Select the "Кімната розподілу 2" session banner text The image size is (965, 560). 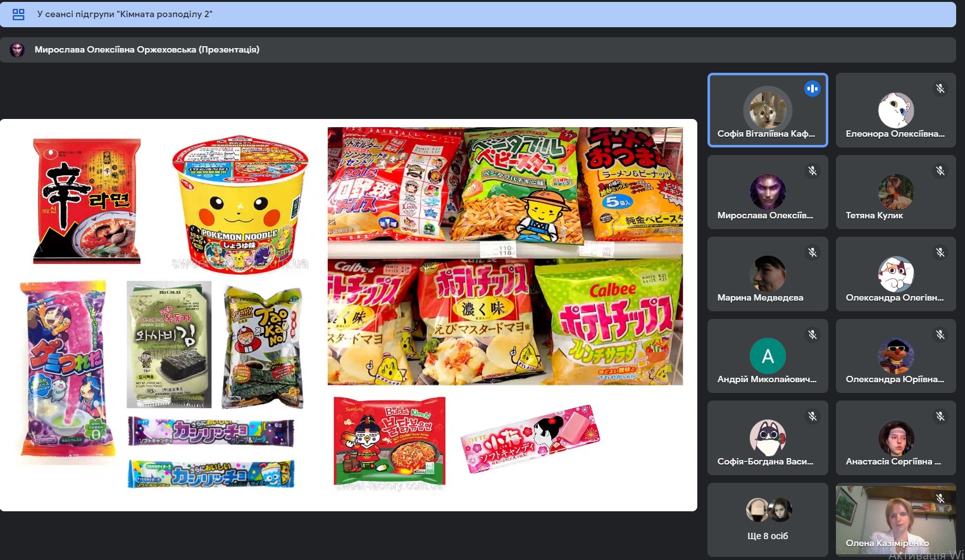click(125, 14)
